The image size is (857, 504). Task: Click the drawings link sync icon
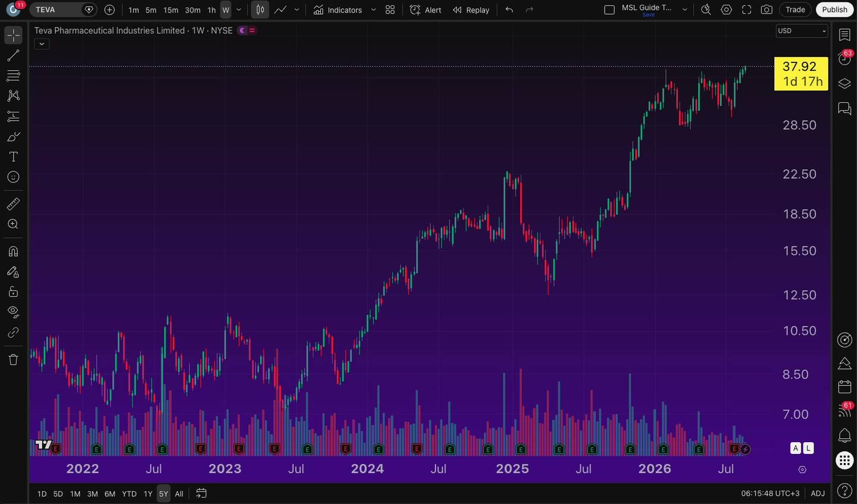(x=13, y=333)
